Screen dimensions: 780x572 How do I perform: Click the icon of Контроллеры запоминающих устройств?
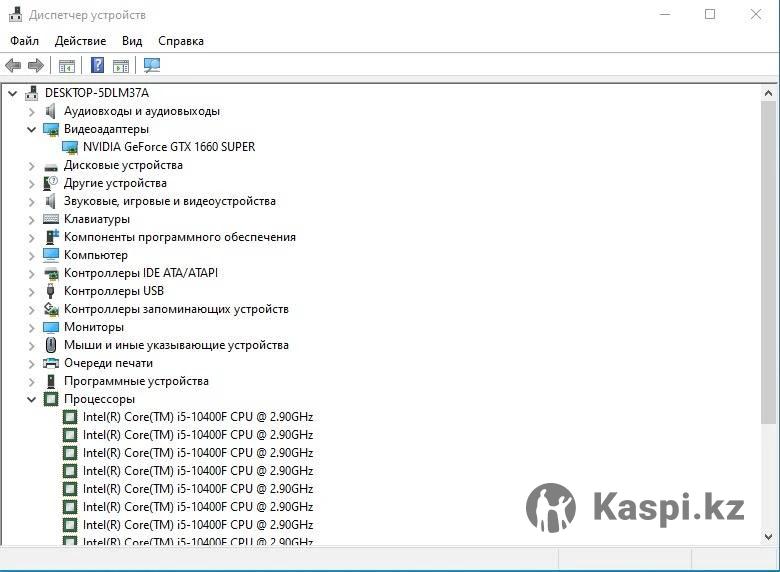tap(51, 309)
